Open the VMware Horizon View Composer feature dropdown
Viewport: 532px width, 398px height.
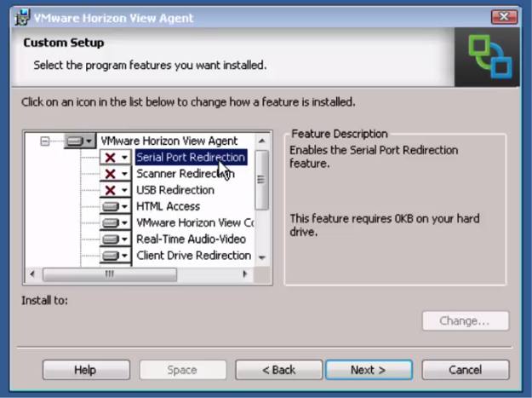[116, 222]
